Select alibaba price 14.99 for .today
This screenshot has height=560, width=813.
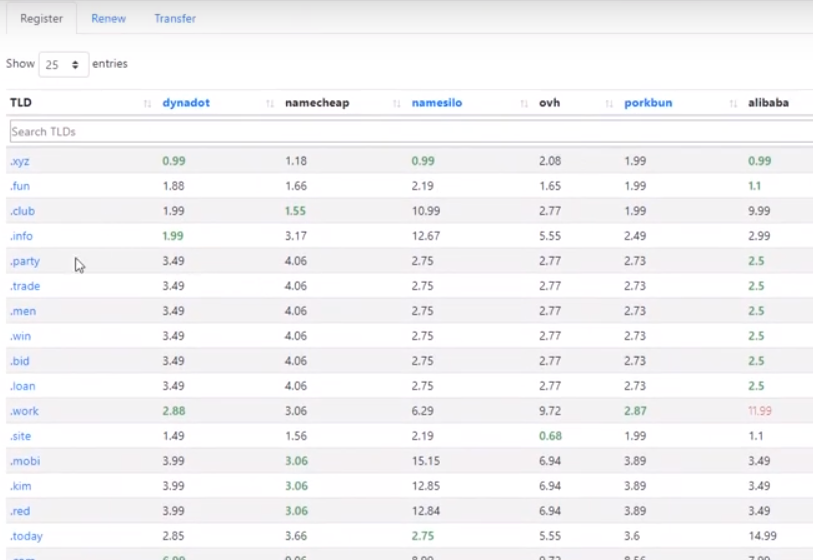(x=762, y=536)
